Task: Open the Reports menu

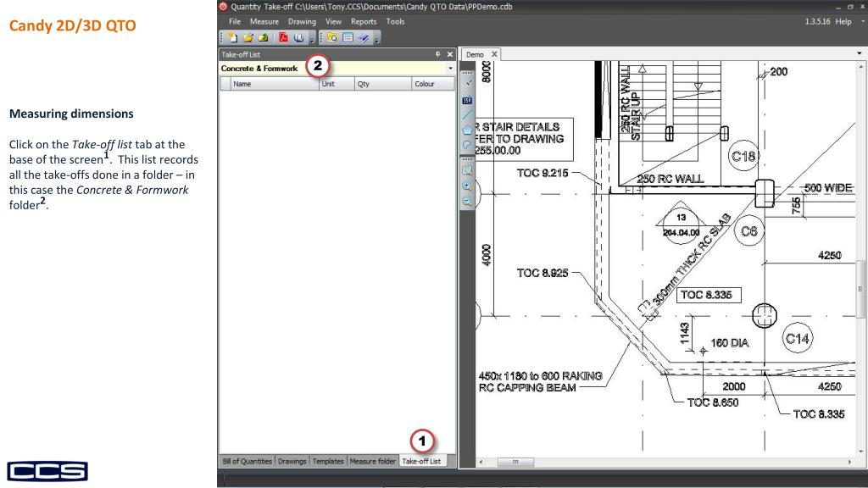Action: [x=364, y=21]
